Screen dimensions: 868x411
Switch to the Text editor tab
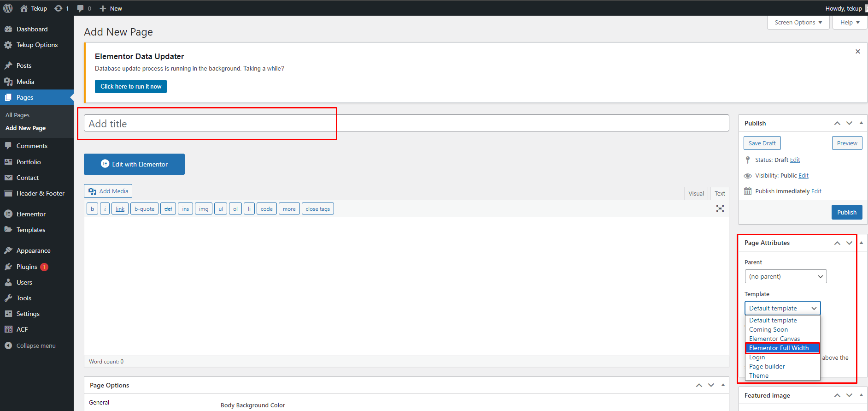(720, 193)
